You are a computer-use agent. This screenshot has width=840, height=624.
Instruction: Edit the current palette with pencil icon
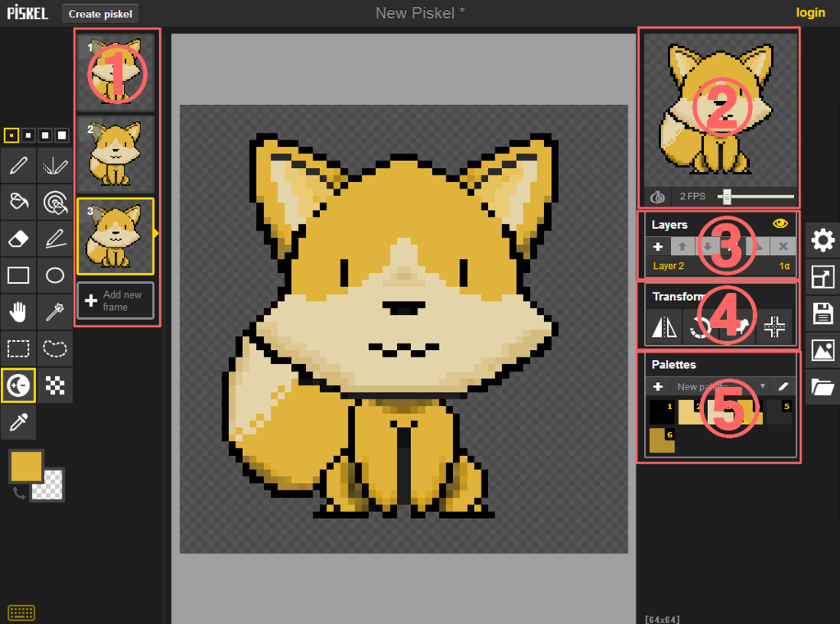(783, 386)
